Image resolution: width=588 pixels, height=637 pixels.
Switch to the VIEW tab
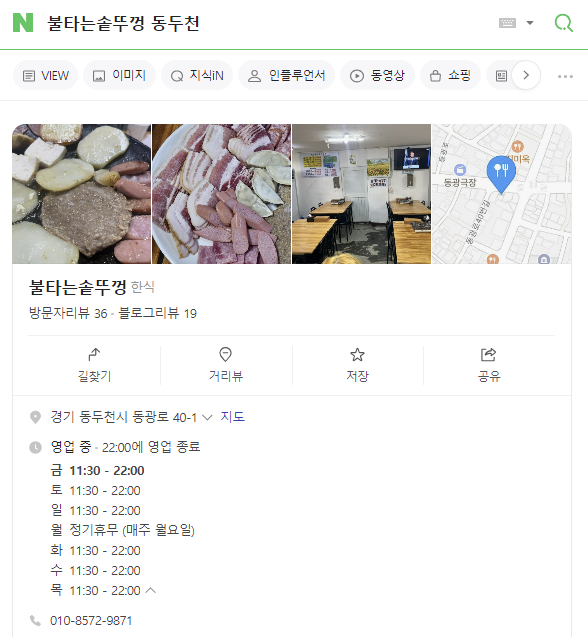point(46,76)
